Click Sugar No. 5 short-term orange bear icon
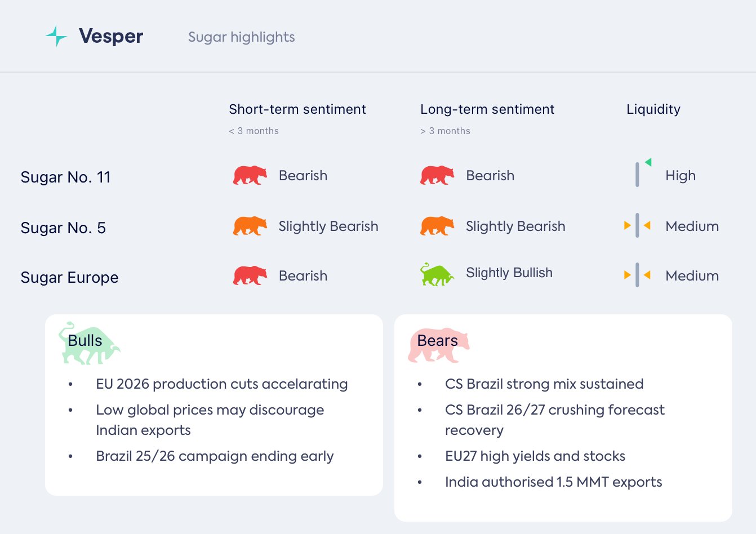This screenshot has height=534, width=756. [250, 226]
